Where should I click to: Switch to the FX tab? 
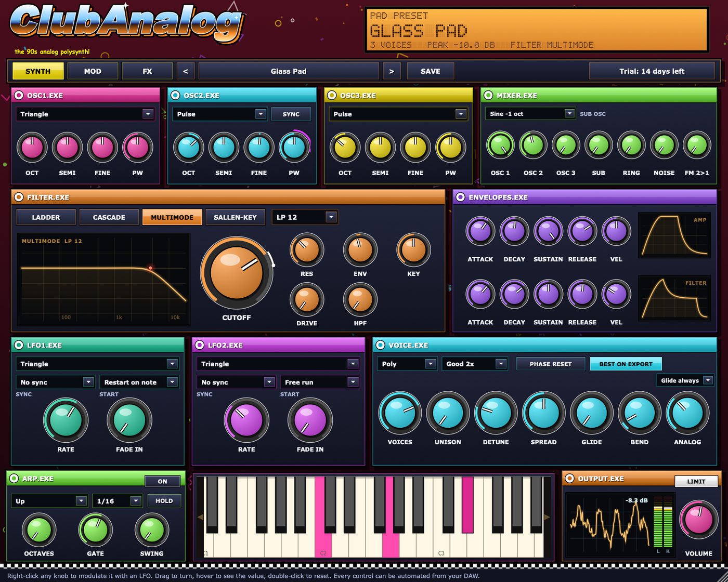(x=147, y=71)
